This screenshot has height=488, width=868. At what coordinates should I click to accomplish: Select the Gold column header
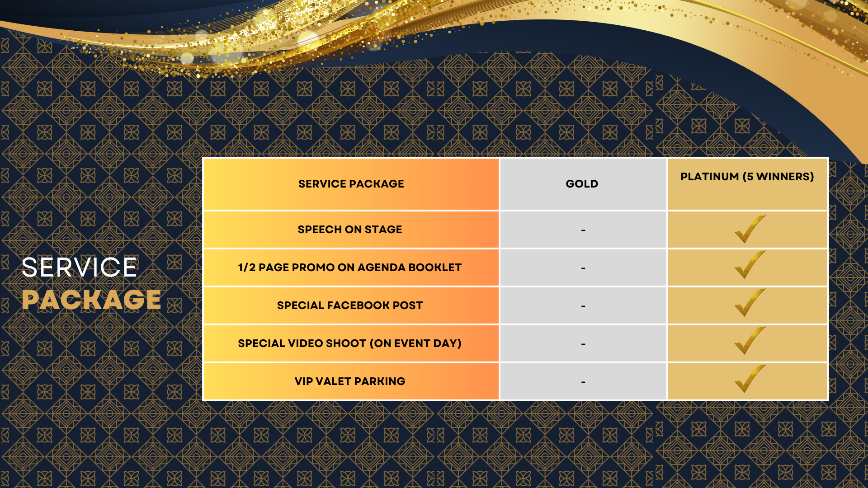click(x=583, y=184)
